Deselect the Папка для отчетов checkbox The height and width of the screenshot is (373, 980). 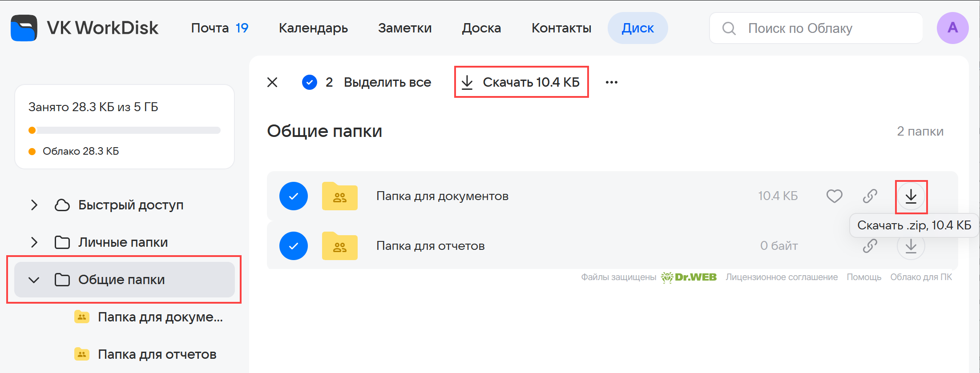tap(294, 246)
